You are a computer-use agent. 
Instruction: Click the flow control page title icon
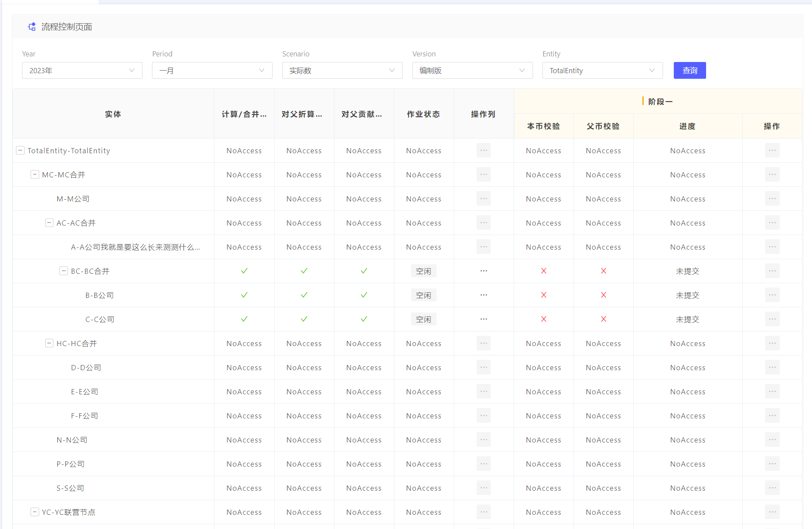click(32, 27)
